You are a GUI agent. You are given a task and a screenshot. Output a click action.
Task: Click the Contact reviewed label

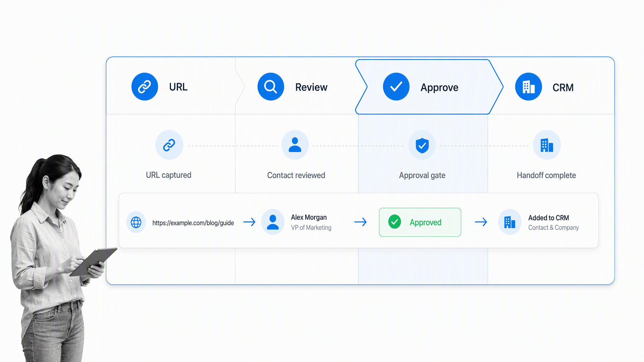click(296, 175)
